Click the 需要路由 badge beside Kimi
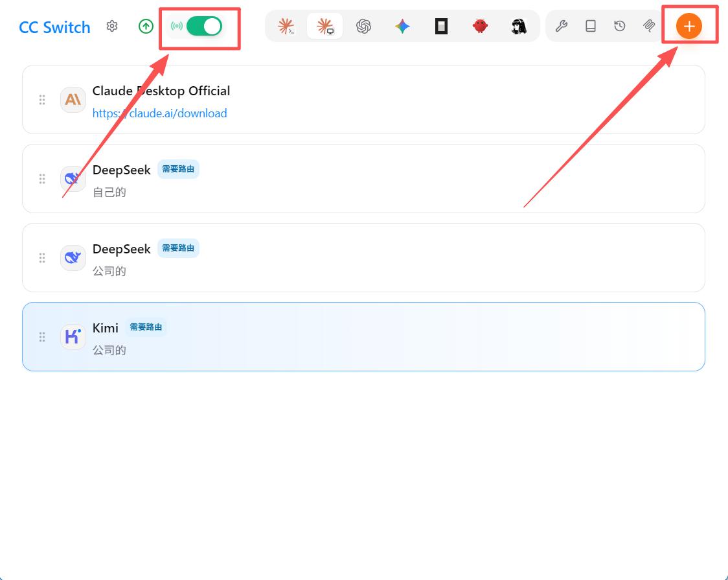 [146, 327]
